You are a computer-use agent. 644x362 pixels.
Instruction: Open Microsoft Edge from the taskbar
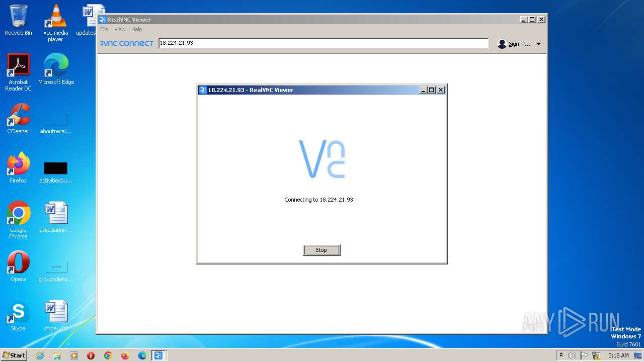(x=142, y=355)
